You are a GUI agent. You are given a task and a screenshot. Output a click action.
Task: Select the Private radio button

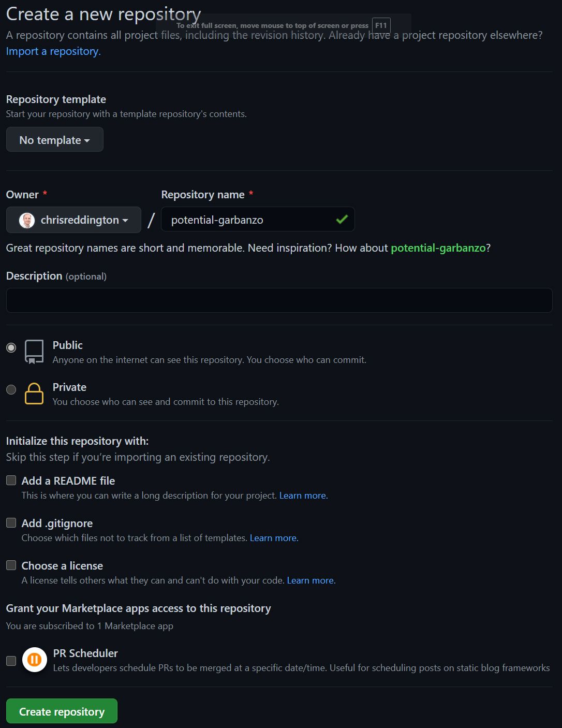pyautogui.click(x=11, y=390)
